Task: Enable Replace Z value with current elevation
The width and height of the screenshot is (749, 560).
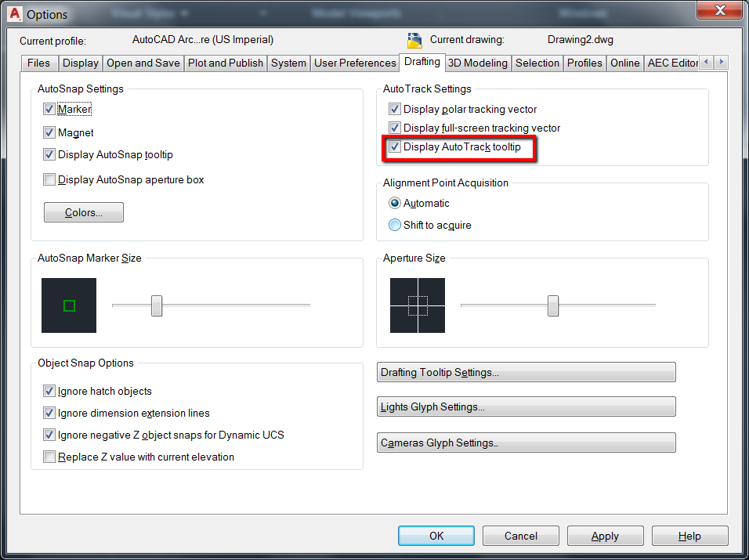Action: point(49,457)
